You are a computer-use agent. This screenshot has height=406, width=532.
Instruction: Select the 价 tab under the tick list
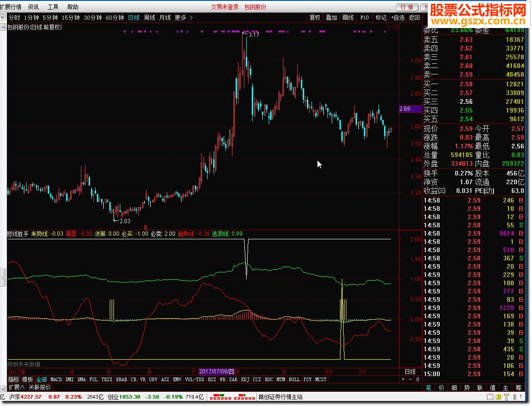click(441, 388)
